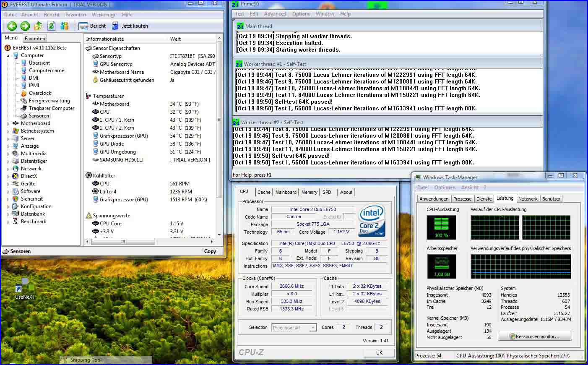Screen dimensions: 588x365
Task: Expand the Netzwerk tree node
Action: (x=8, y=169)
